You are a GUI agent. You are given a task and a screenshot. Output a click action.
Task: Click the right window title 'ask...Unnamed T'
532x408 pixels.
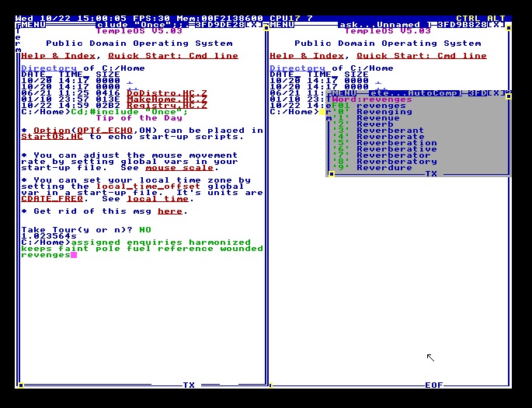(385, 25)
